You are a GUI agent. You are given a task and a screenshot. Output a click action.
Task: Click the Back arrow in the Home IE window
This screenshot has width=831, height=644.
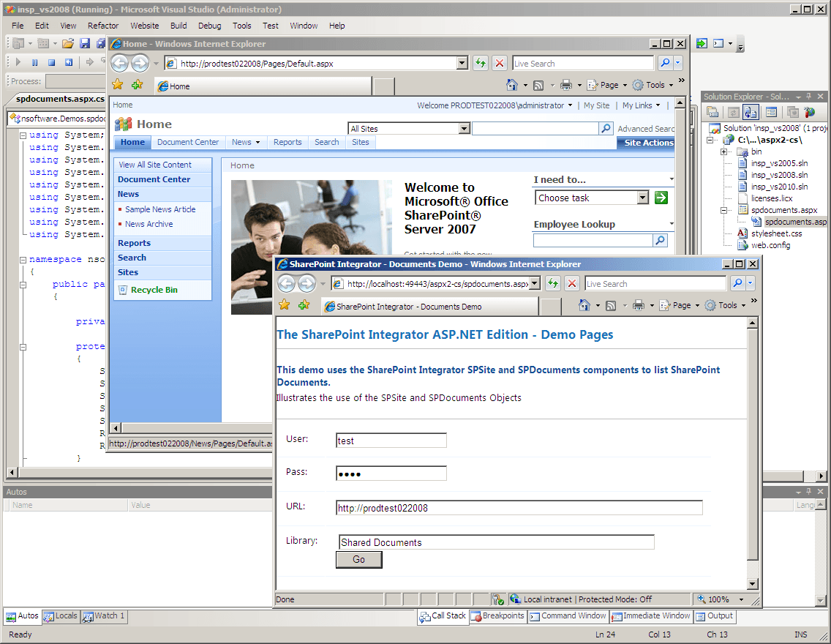pyautogui.click(x=120, y=63)
